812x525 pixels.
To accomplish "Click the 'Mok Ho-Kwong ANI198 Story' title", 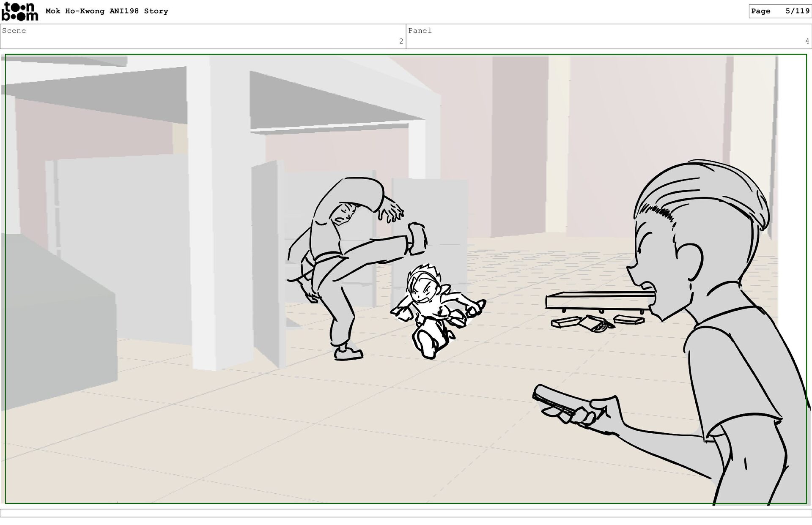I will click(x=107, y=11).
